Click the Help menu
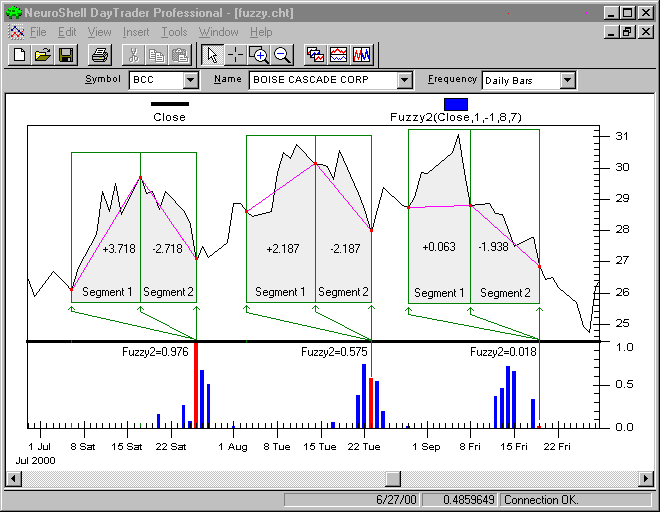This screenshot has width=660, height=512. 261,32
